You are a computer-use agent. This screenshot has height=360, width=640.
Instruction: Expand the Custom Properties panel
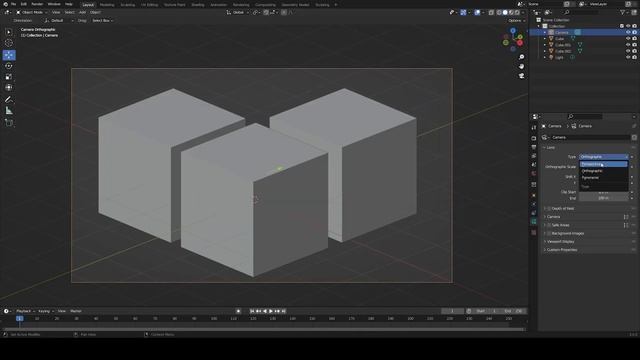tap(561, 250)
